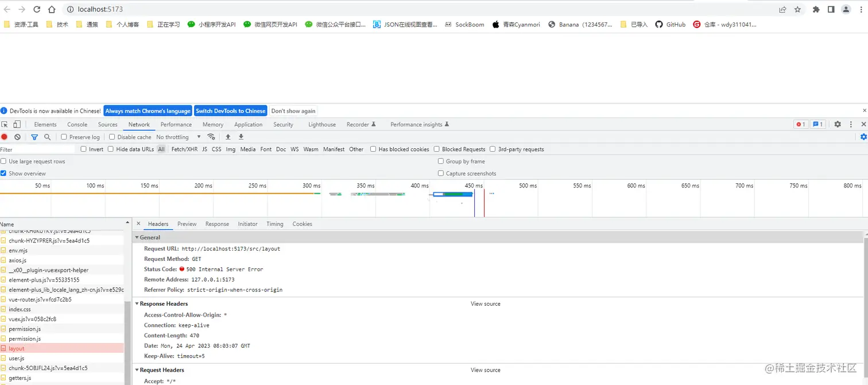Dismiss the DevTools language infobar
This screenshot has height=385, width=868.
(x=865, y=110)
